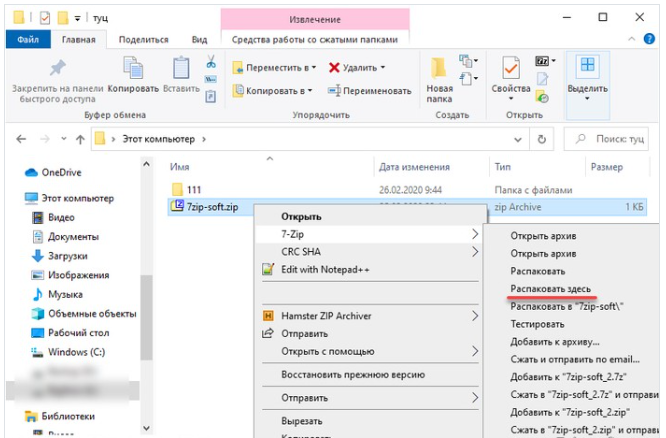Click the Paste clipboard icon
The width and height of the screenshot is (666, 438).
(x=181, y=68)
